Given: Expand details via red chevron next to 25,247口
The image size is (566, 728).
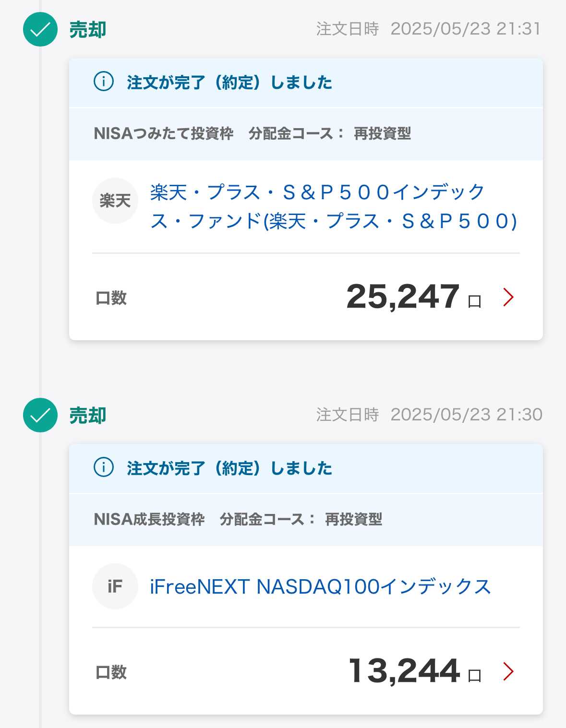Looking at the screenshot, I should 508,297.
